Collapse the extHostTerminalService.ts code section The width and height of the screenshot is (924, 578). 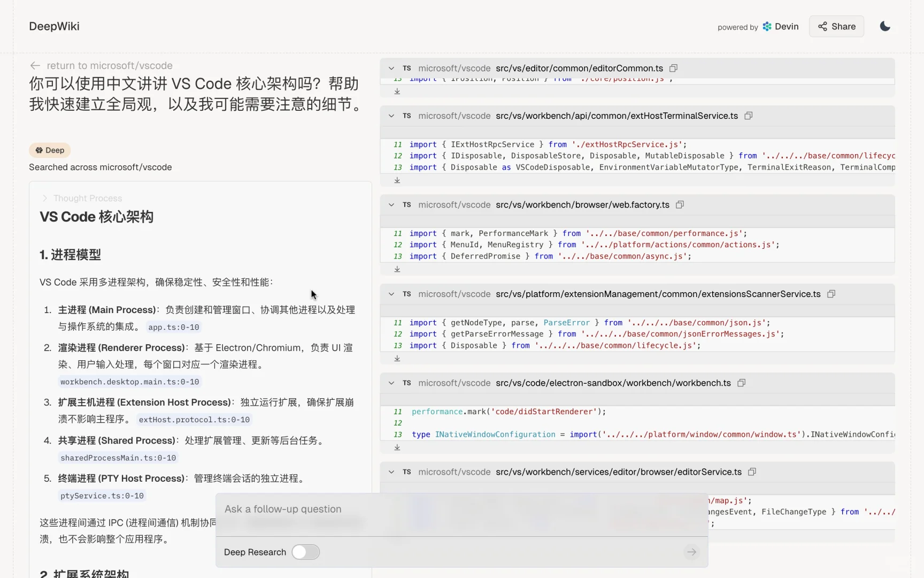point(391,116)
